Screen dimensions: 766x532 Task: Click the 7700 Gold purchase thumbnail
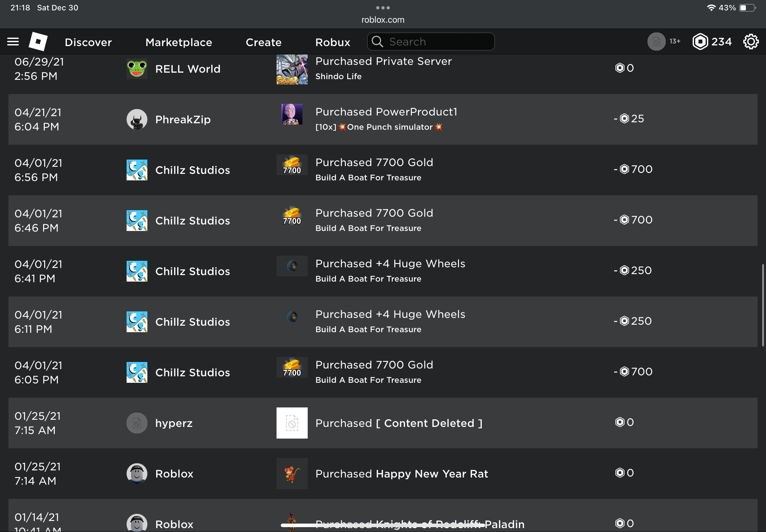(x=292, y=165)
